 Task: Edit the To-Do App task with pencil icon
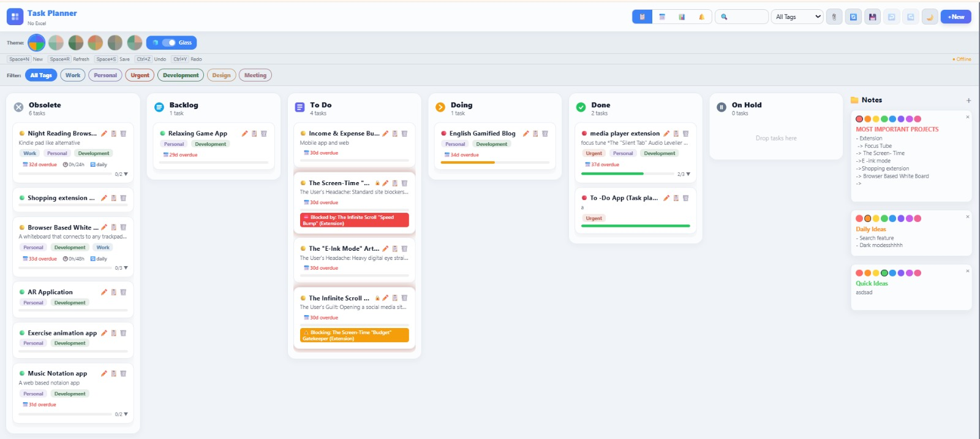coord(666,198)
